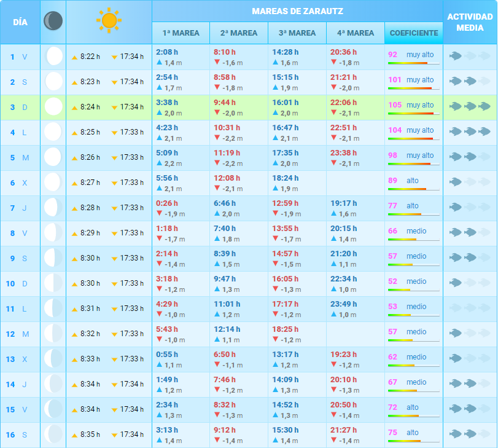Image resolution: width=498 pixels, height=448 pixels.
Task: Click coefficient value 66
Action: 392,231
